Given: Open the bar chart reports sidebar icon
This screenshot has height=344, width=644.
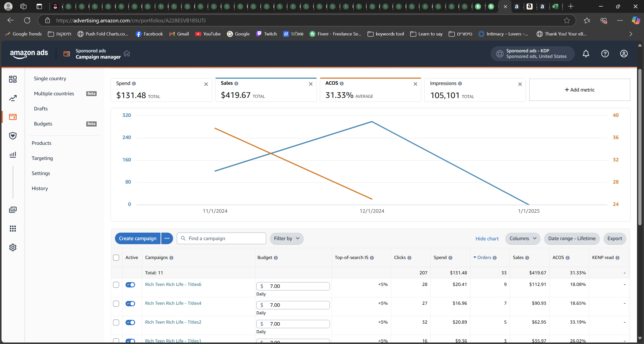Looking at the screenshot, I should (x=13, y=155).
